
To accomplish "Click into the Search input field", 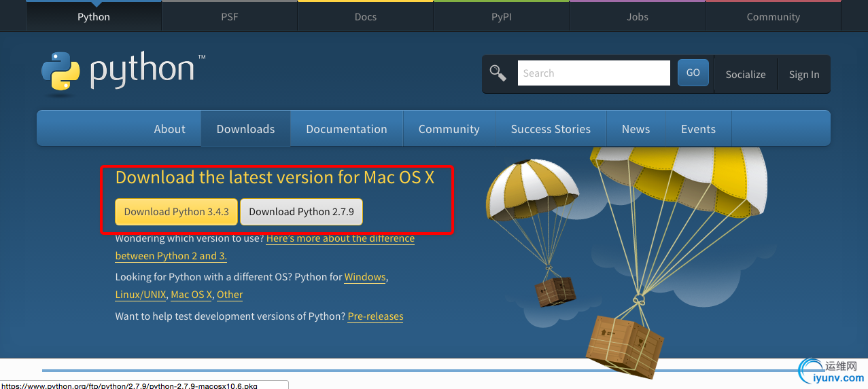I will (x=594, y=73).
